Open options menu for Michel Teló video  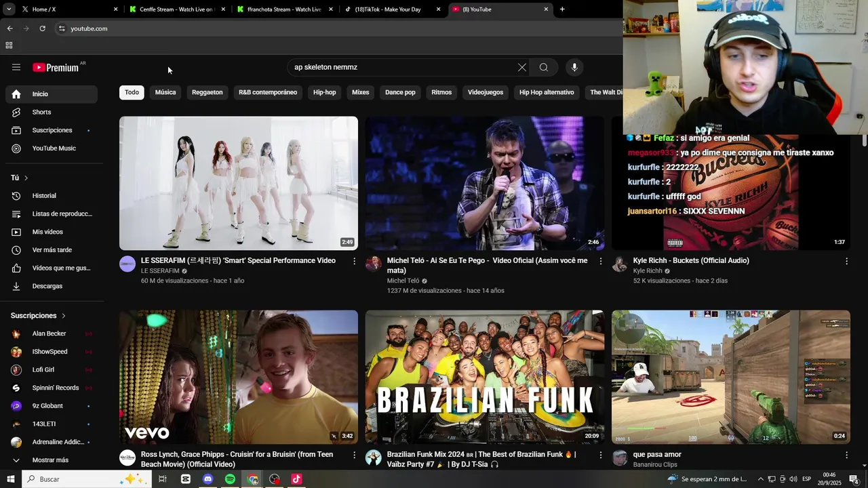tap(600, 261)
